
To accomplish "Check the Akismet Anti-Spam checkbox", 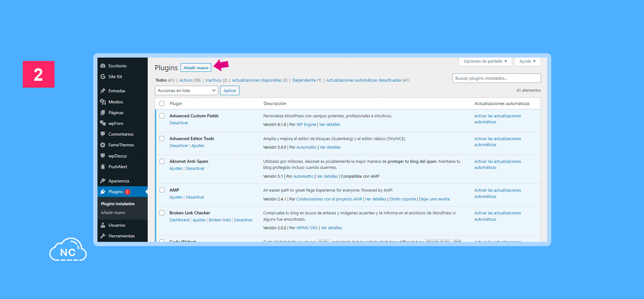I will (162, 161).
